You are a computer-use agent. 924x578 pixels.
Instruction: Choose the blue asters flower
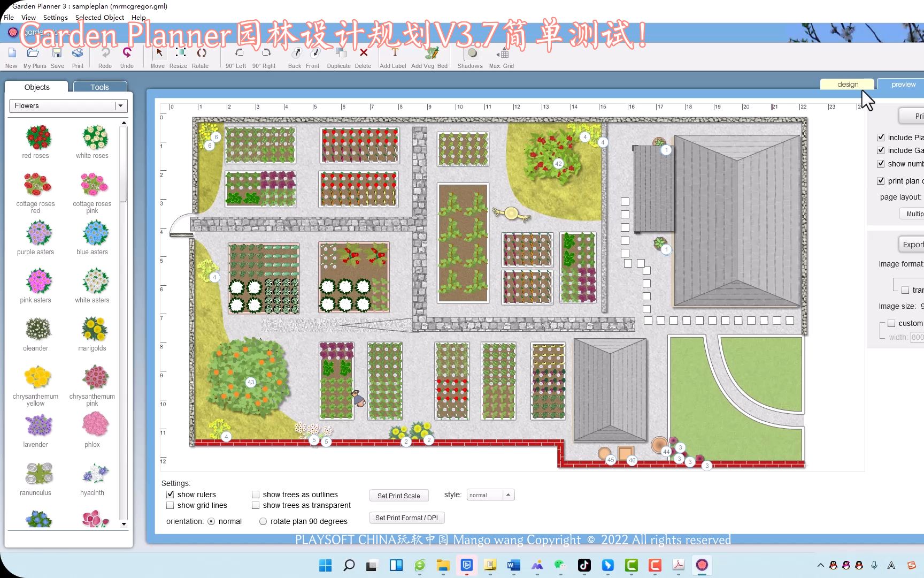point(96,233)
